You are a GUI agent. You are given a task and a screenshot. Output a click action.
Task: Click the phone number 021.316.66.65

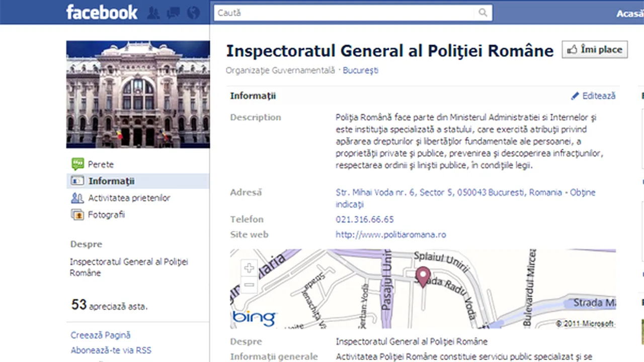[365, 219]
